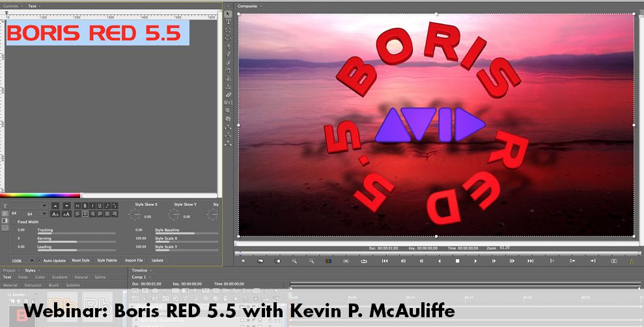This screenshot has width=644, height=327.
Task: Align text left
Action: (77, 214)
